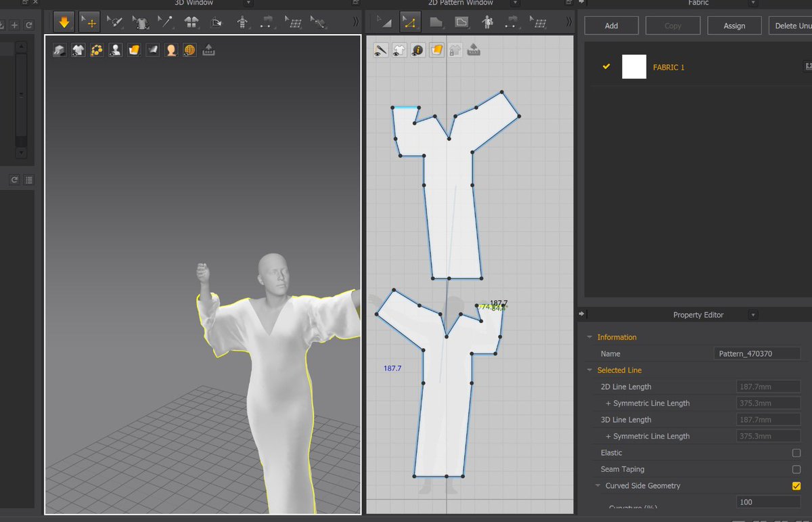
Task: Expand more 3D window toolbar tools
Action: 356,22
